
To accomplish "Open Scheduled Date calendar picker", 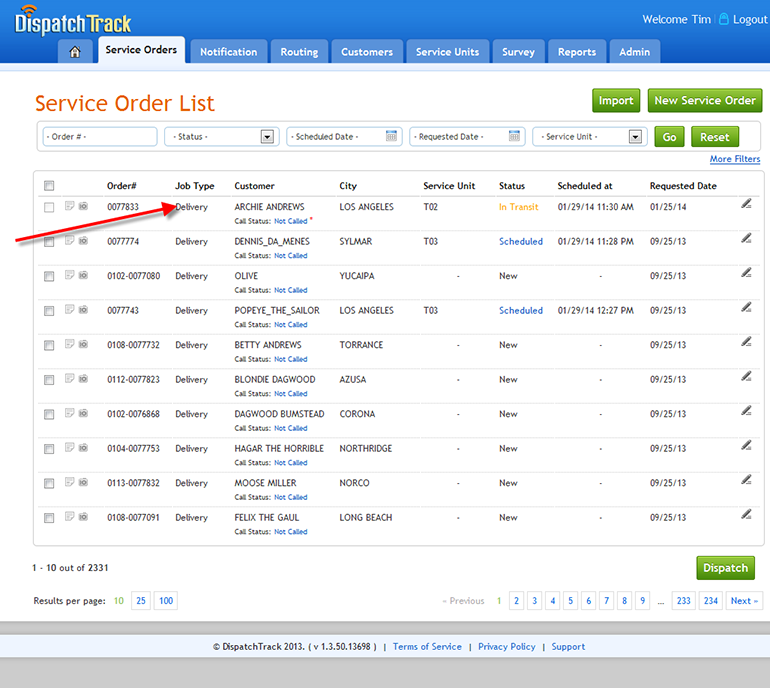I will pyautogui.click(x=392, y=137).
